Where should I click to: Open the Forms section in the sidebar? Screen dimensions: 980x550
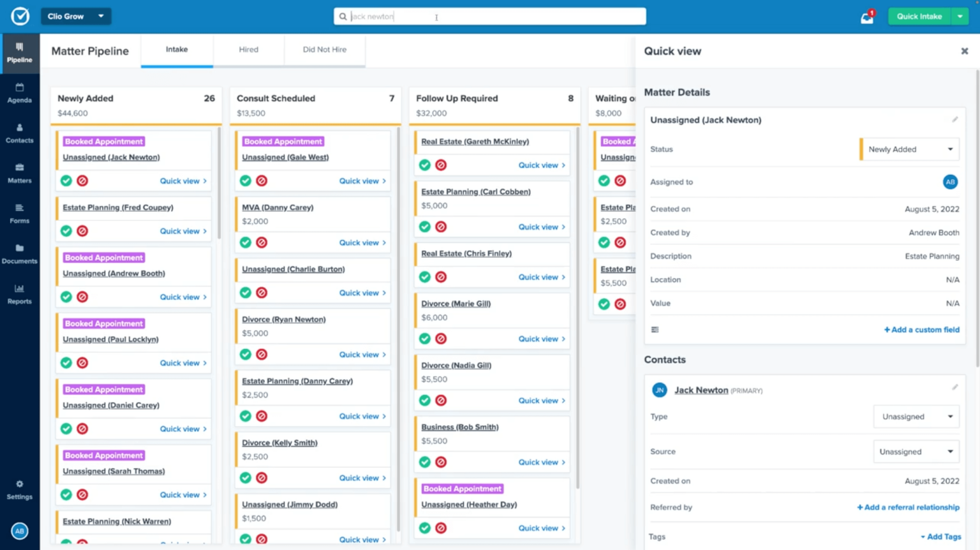(x=20, y=215)
